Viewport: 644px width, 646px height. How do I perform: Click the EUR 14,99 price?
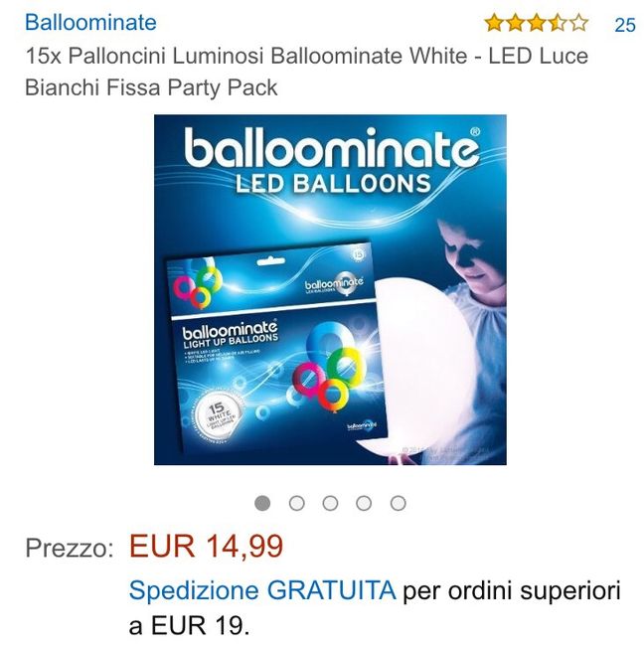tap(206, 547)
